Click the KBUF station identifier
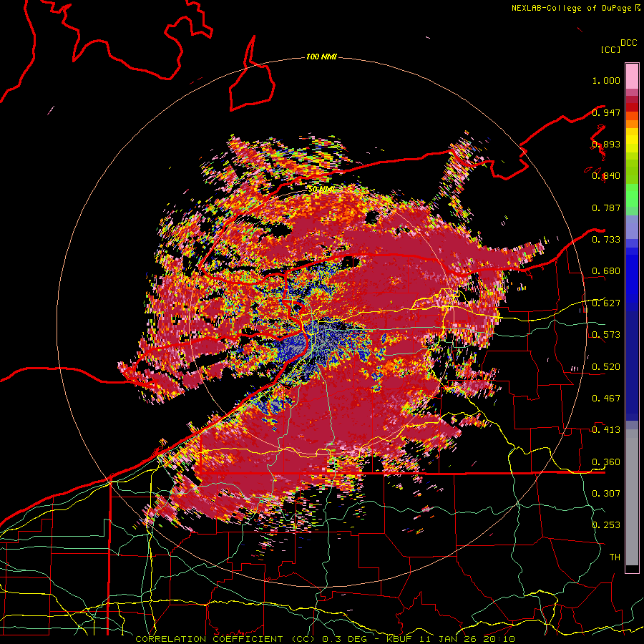Viewport: 644px width, 644px height. pyautogui.click(x=399, y=639)
